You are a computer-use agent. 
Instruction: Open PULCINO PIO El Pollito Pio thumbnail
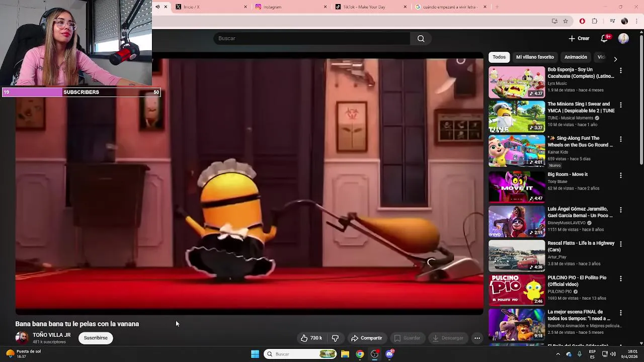click(517, 290)
